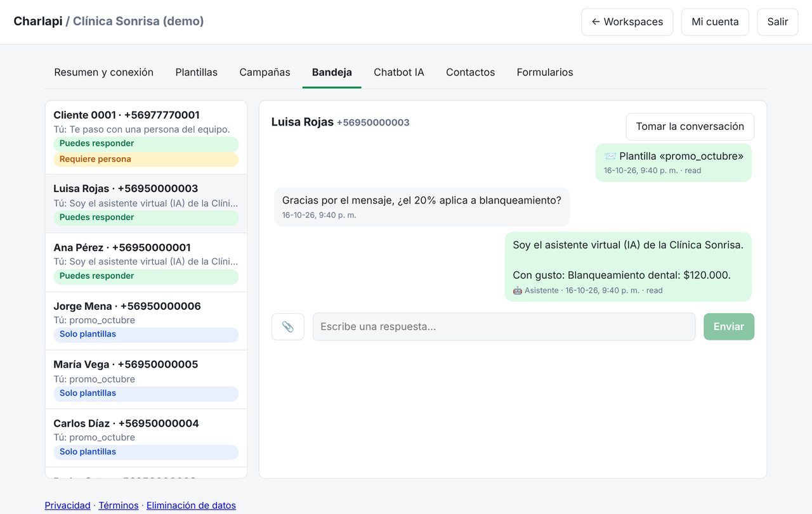Click Puedes responder badge under Ana Pérez

[146, 276]
